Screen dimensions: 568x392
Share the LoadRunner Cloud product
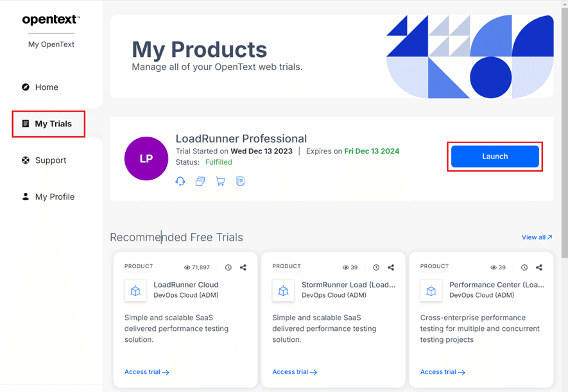(243, 268)
